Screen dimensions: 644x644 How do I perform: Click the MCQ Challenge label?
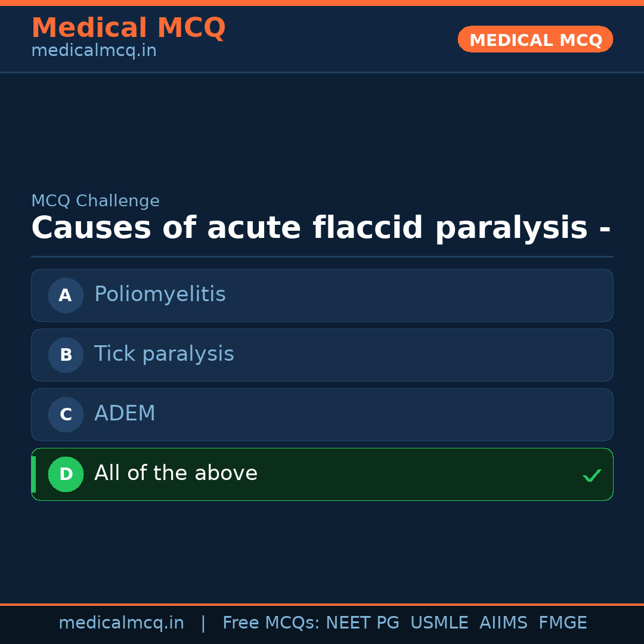(x=95, y=202)
